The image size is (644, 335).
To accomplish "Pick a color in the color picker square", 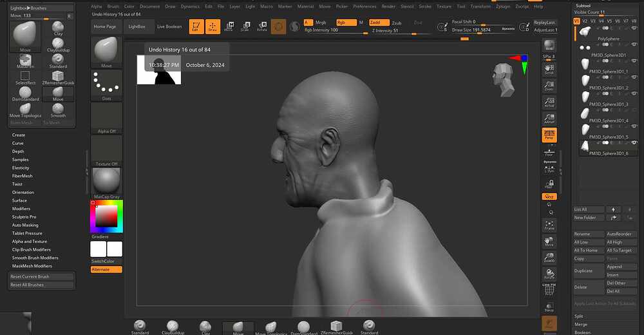I will coord(107,216).
